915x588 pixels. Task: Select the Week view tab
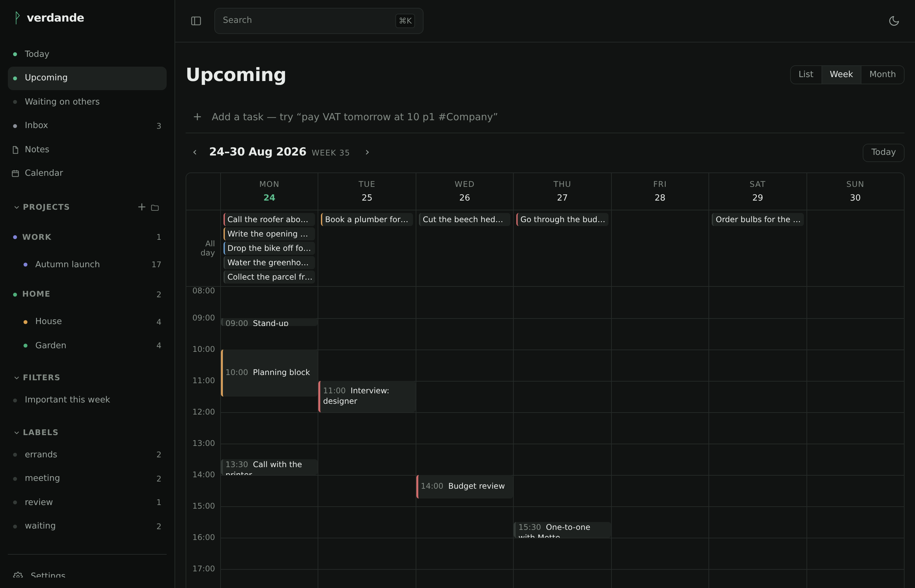(x=841, y=74)
